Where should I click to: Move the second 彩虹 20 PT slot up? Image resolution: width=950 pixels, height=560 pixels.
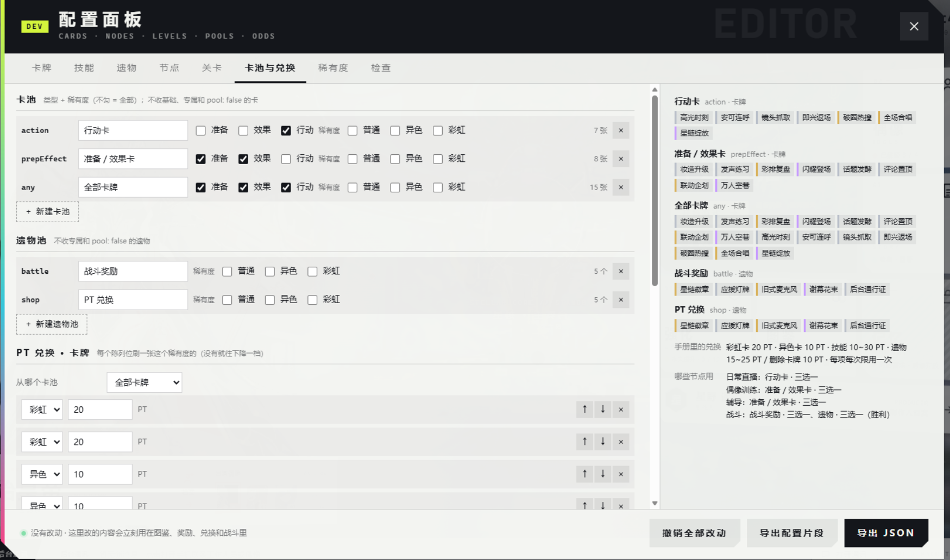click(x=584, y=442)
